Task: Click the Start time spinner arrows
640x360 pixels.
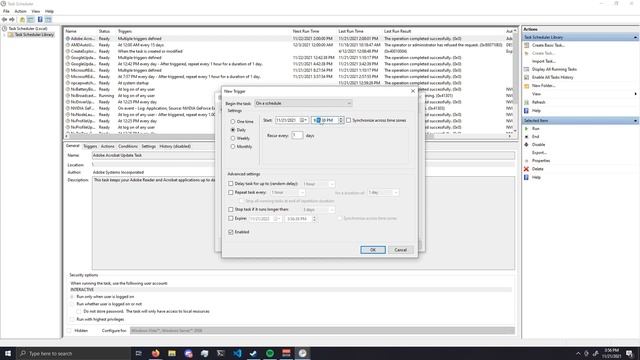Action: click(341, 120)
